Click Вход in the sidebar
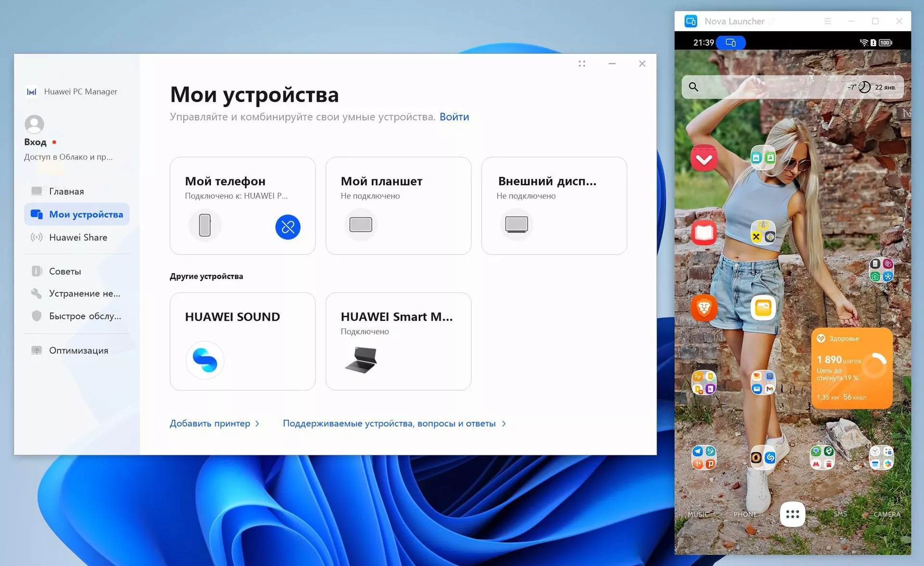Image resolution: width=924 pixels, height=566 pixels. tap(35, 142)
